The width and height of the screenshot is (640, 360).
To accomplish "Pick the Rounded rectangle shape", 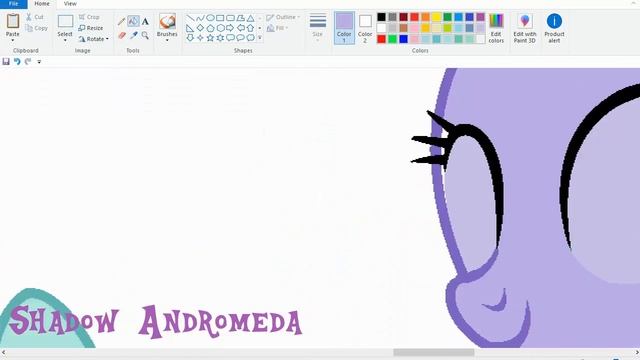I will (230, 18).
